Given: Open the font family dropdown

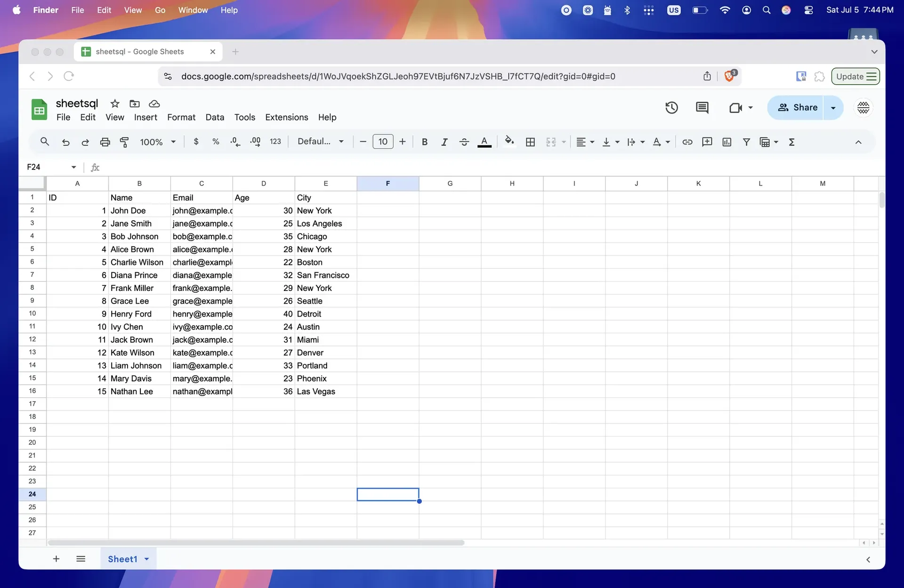Looking at the screenshot, I should click(x=321, y=141).
